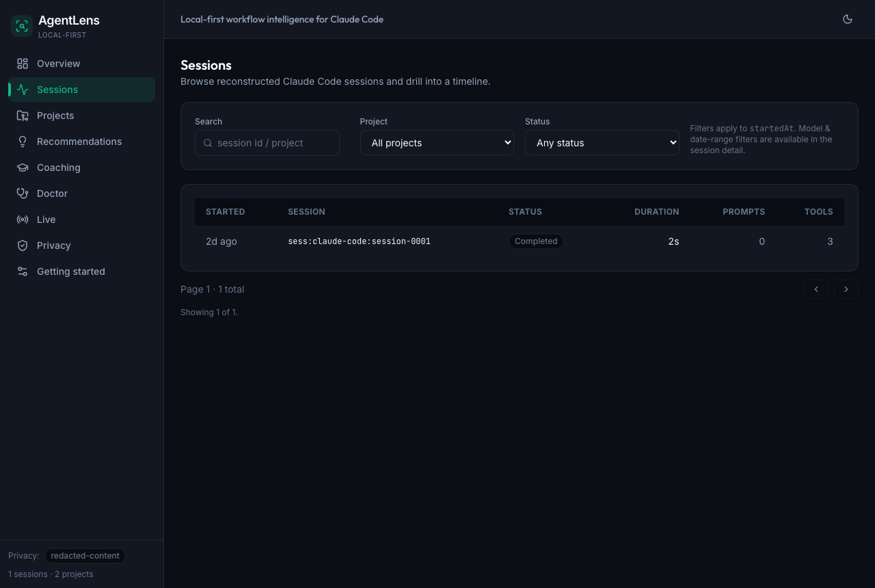This screenshot has height=588, width=875.
Task: Open the Sessions nav item
Action: (x=82, y=90)
